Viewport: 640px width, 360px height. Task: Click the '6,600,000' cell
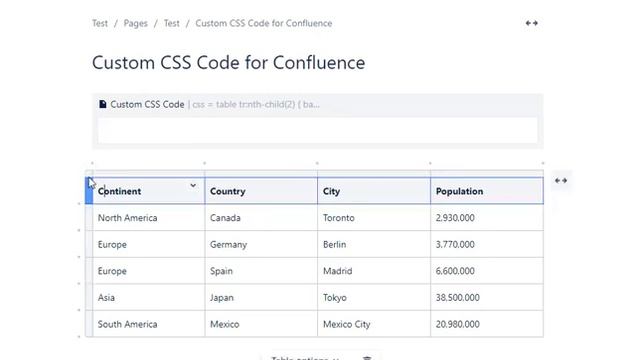click(x=487, y=271)
